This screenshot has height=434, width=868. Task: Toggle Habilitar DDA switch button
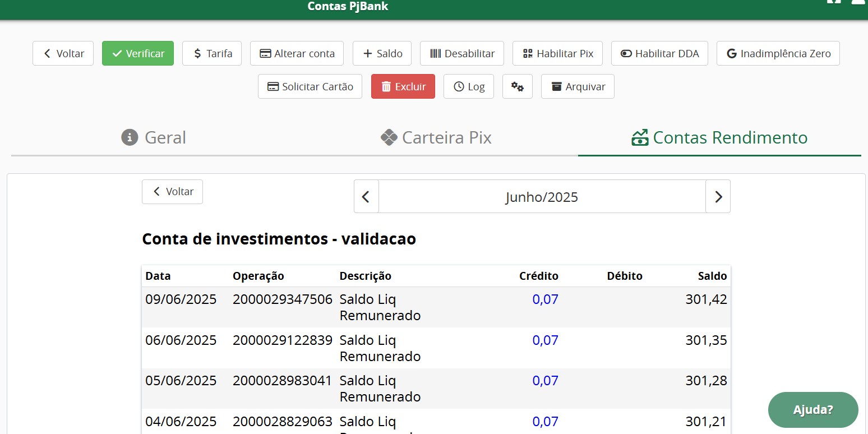(659, 54)
